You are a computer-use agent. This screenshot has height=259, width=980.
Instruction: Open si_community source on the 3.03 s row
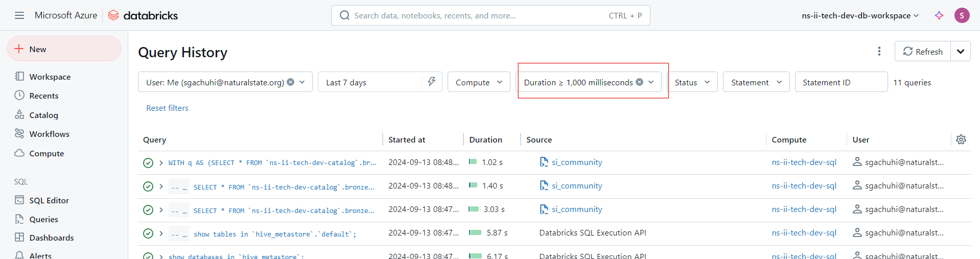(x=577, y=209)
